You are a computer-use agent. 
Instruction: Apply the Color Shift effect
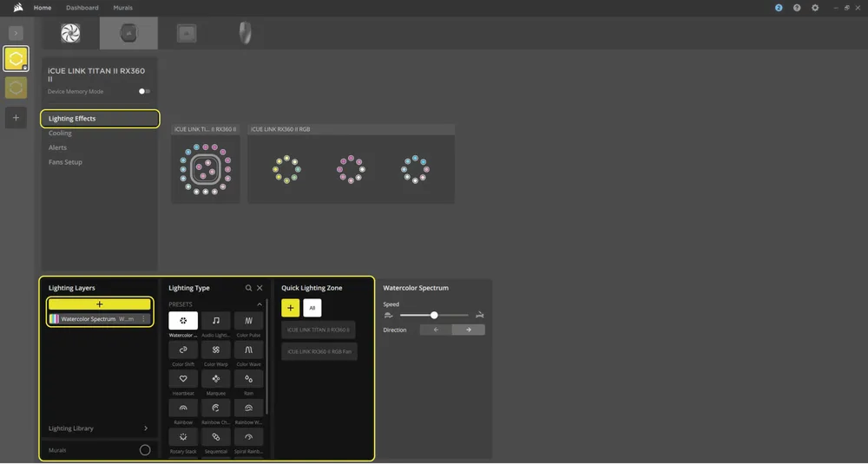tap(183, 350)
